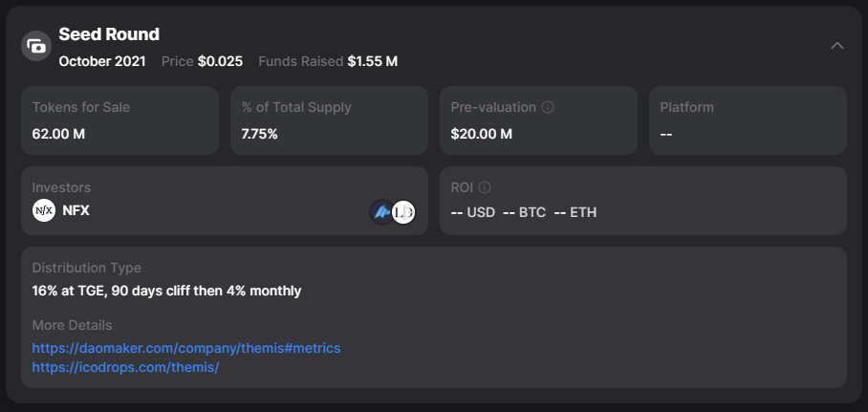Select the % of Total Supply card
868x412 pixels.
(x=329, y=120)
